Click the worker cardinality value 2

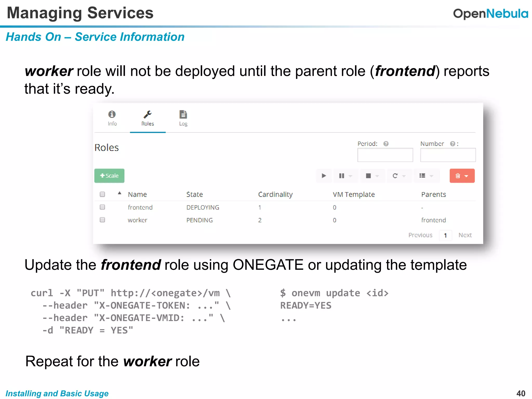260,220
